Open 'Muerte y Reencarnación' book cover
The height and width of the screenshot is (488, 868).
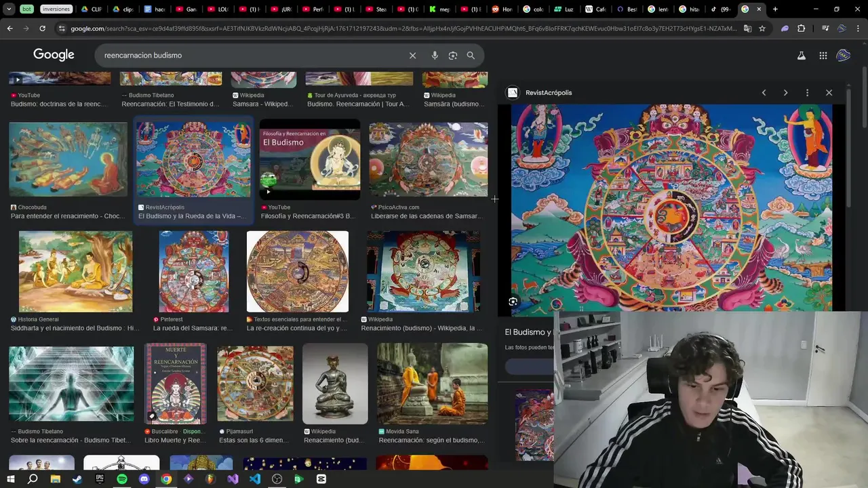tap(175, 384)
